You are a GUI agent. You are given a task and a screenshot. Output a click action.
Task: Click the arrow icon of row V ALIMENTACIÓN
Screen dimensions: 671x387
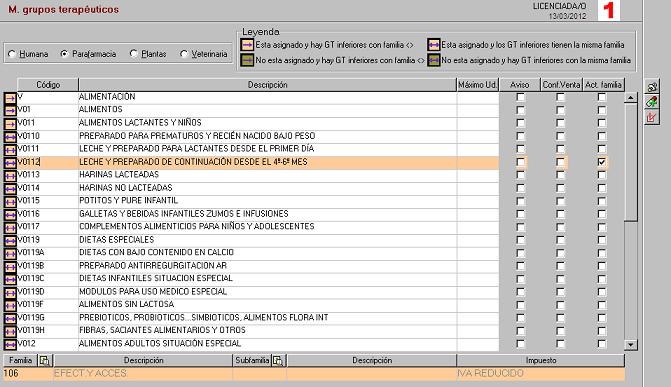(10, 98)
